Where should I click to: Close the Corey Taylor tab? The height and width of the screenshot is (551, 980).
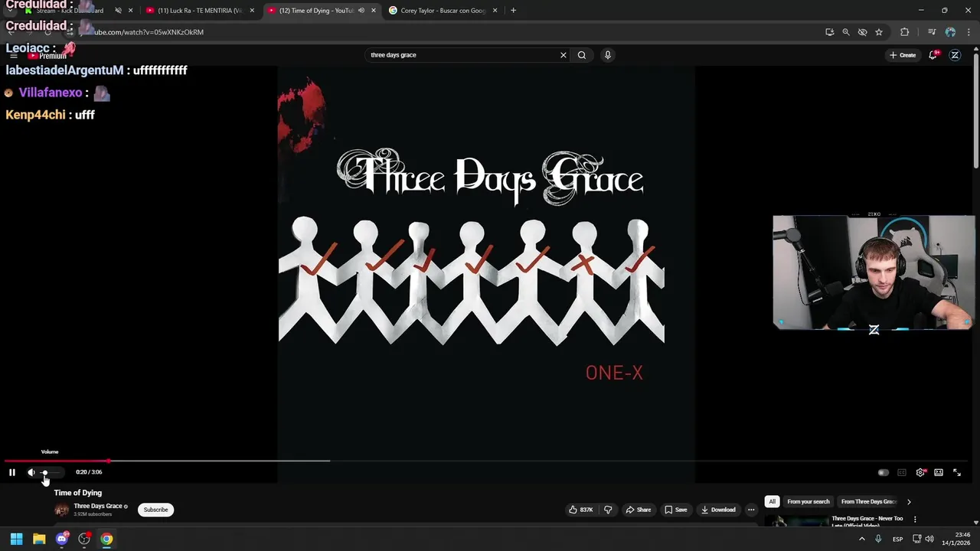[495, 11]
